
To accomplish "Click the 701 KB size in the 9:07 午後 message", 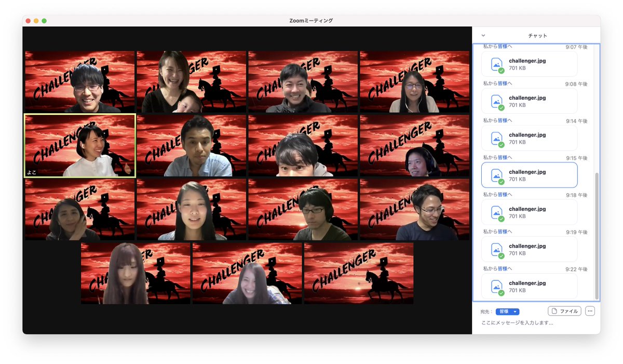I will (517, 68).
